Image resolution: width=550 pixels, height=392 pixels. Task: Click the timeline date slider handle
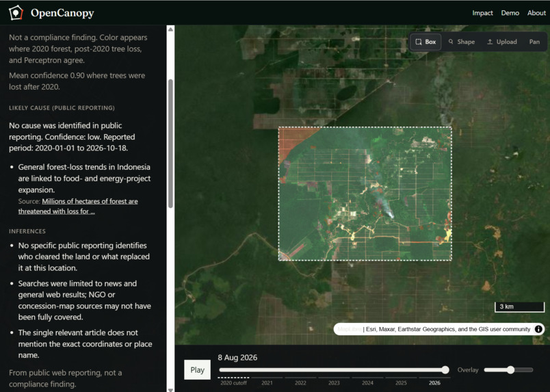coord(445,370)
